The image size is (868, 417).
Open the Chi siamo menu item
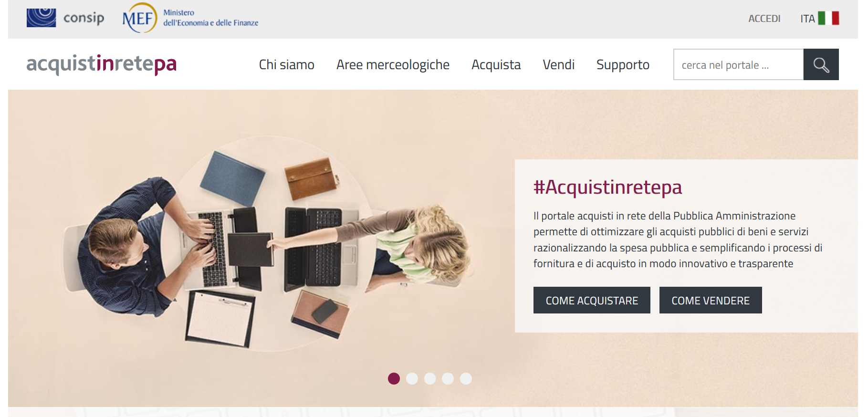(x=286, y=64)
